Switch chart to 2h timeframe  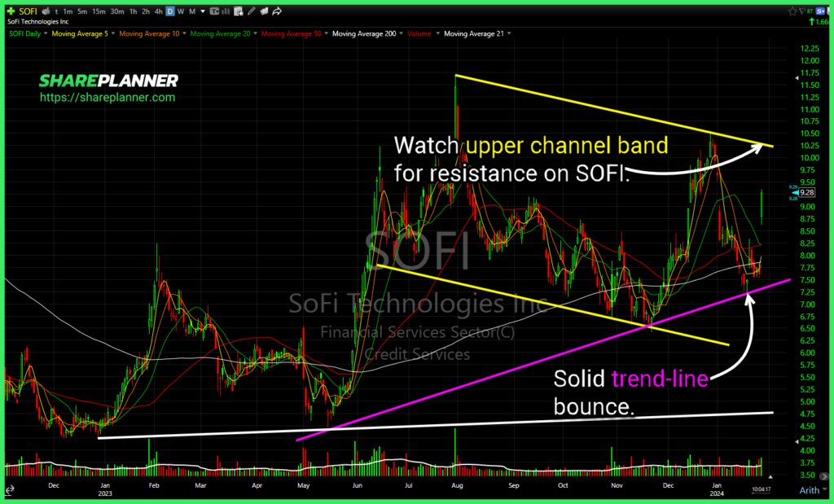(x=146, y=11)
